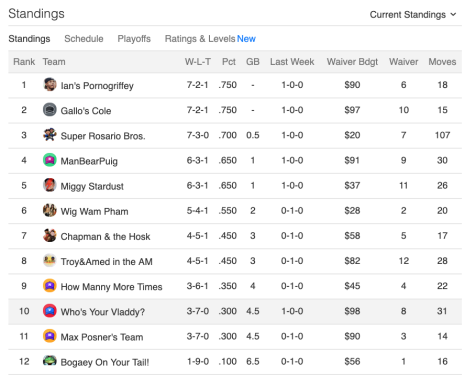Image resolution: width=465 pixels, height=375 pixels.
Task: Click Who's Your Vladdy? red avatar
Action: click(50, 311)
